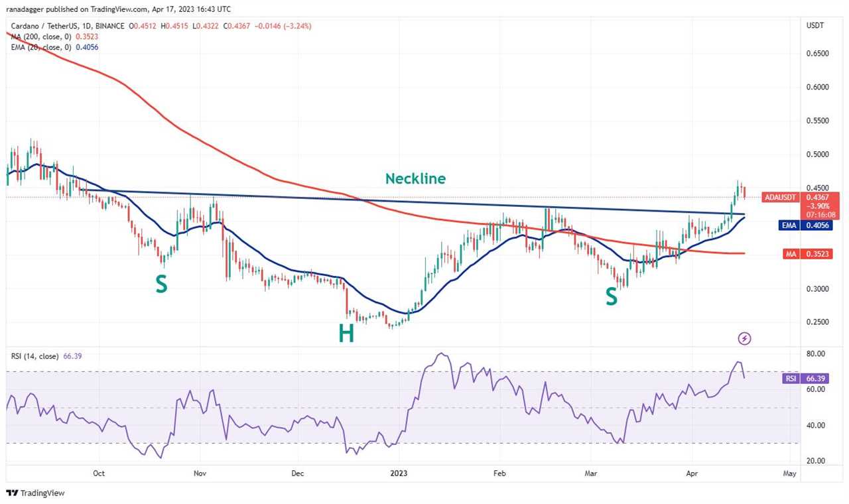The image size is (849, 504).
Task: Click the 2023 date axis label
Action: pos(399,474)
